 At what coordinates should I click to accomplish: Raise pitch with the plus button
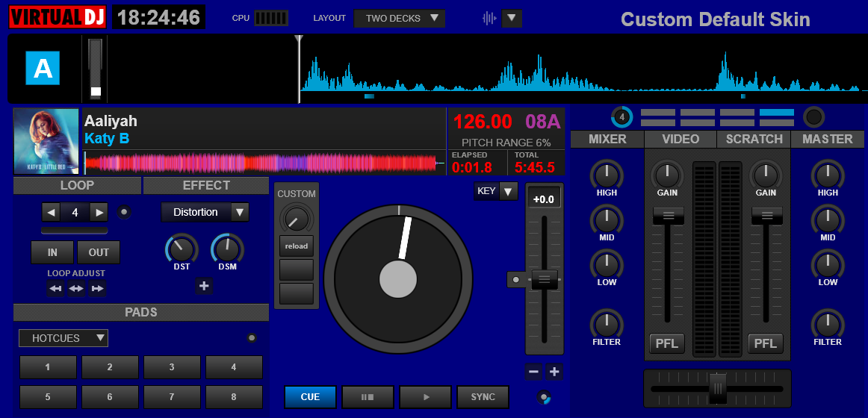(554, 372)
